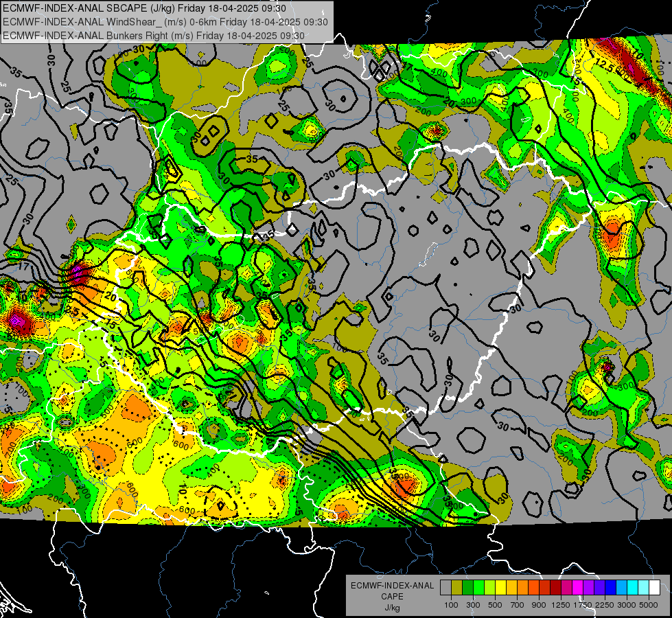Viewport: 672px width, 618px height.
Task: Click the 17 contour label on the map
Action: coord(23,266)
